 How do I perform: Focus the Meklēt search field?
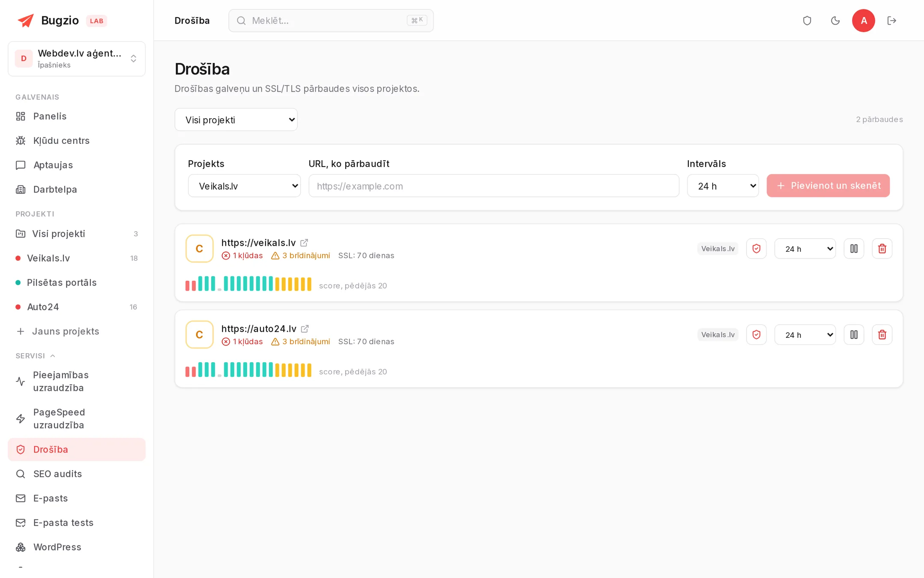tap(331, 21)
